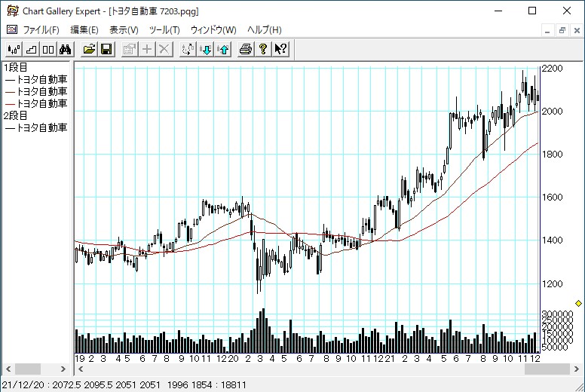The height and width of the screenshot is (392, 585).
Task: Select the black-line トヨタ自動車 under 2段目
Action: coord(36,127)
